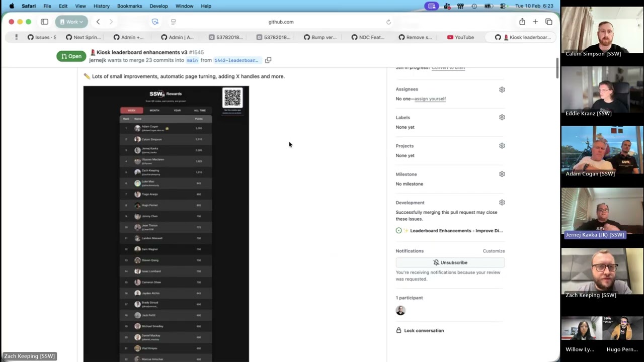The width and height of the screenshot is (644, 362).
Task: Open the File menu
Action: tap(47, 6)
